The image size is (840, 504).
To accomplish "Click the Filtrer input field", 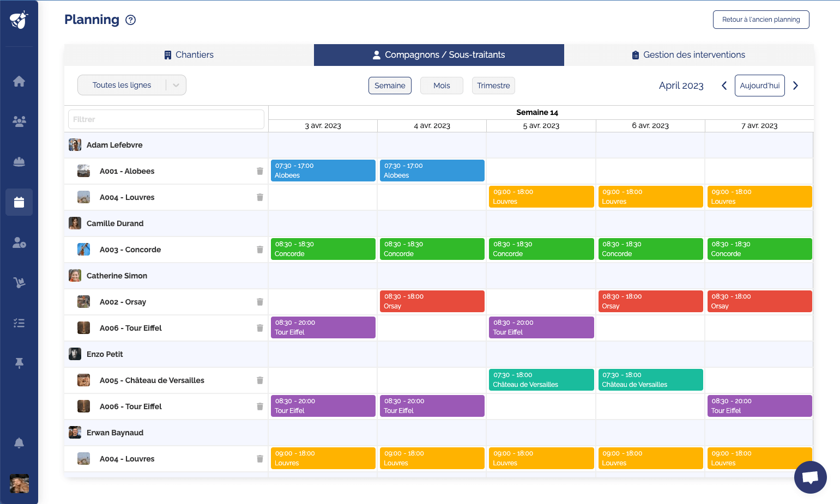I will [x=166, y=119].
